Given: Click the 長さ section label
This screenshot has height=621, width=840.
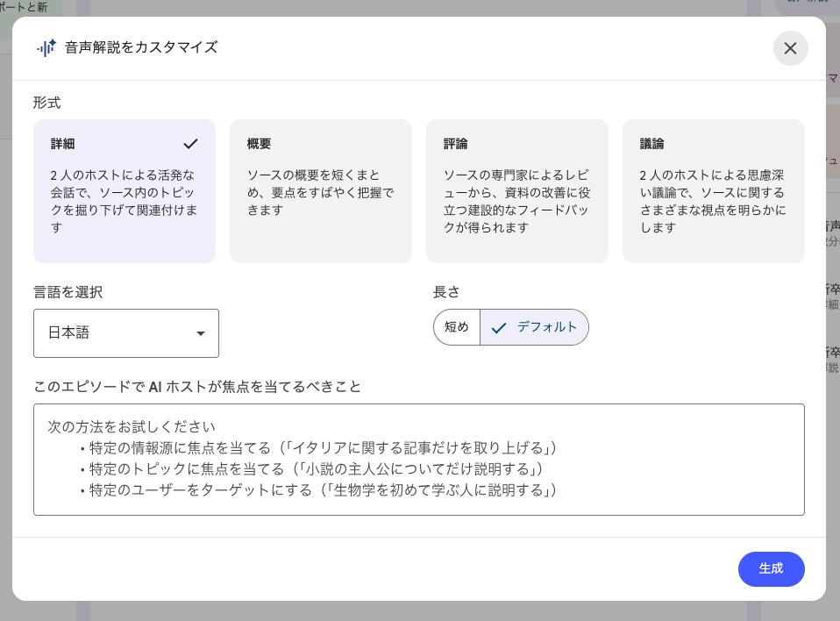Looking at the screenshot, I should [445, 292].
